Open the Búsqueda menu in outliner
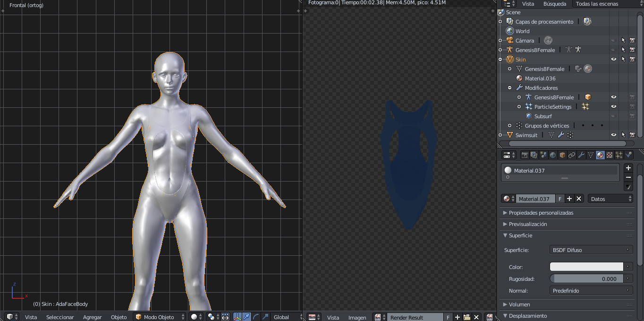 pos(555,4)
